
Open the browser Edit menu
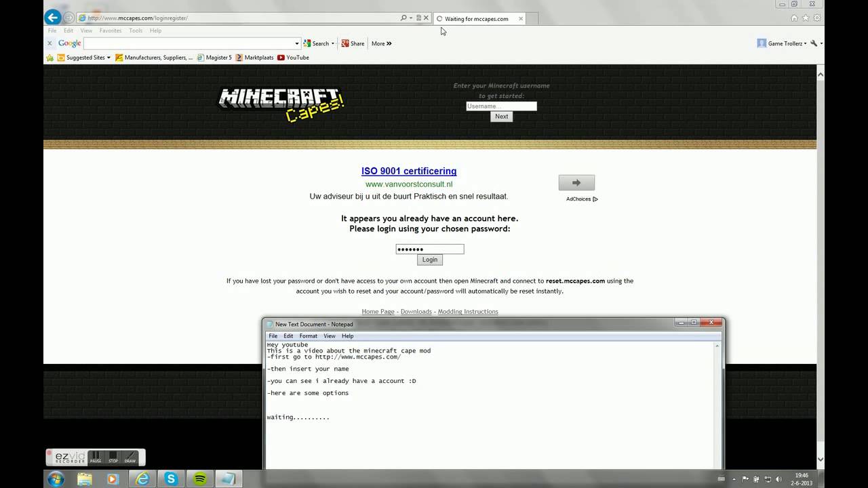point(68,30)
